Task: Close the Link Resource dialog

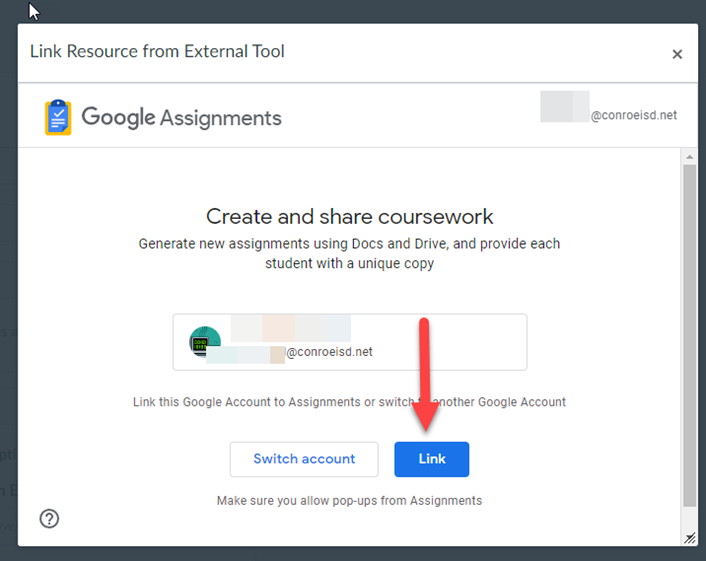Action: click(x=677, y=54)
